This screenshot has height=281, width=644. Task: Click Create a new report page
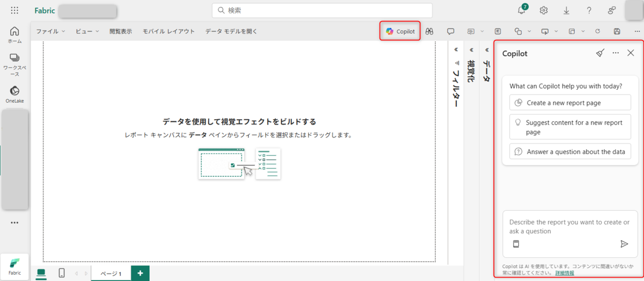point(570,103)
